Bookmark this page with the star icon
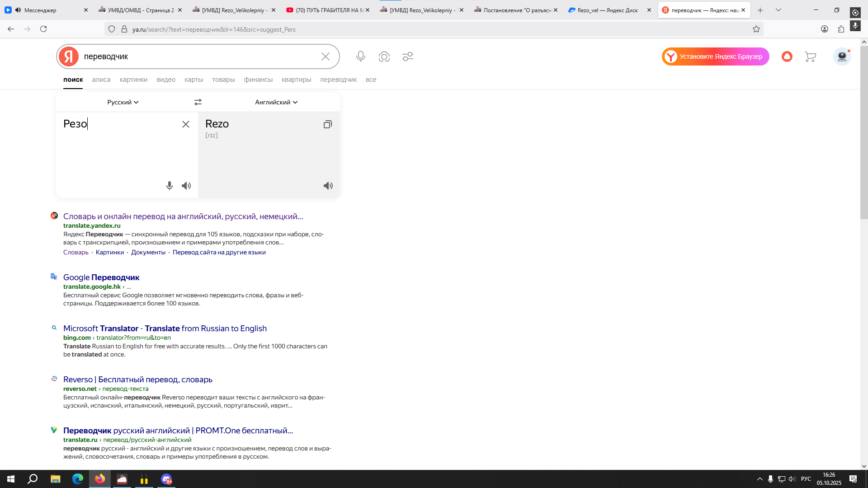 [x=756, y=29]
